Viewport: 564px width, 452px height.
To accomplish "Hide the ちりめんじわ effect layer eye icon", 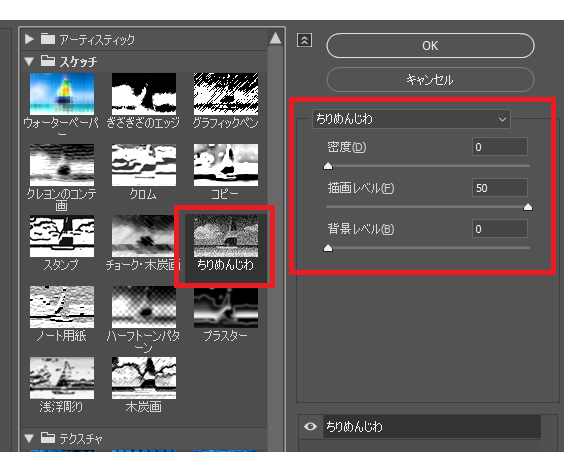I will coord(310,426).
